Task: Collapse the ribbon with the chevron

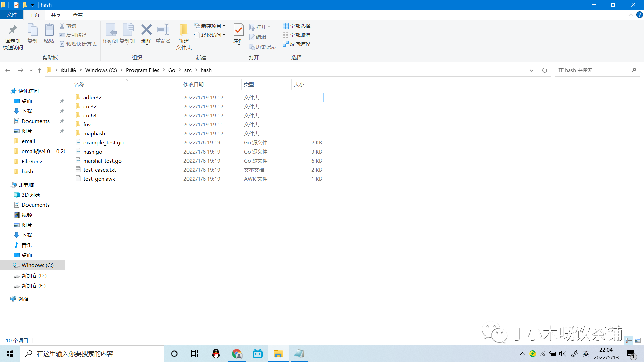Action: tap(631, 15)
